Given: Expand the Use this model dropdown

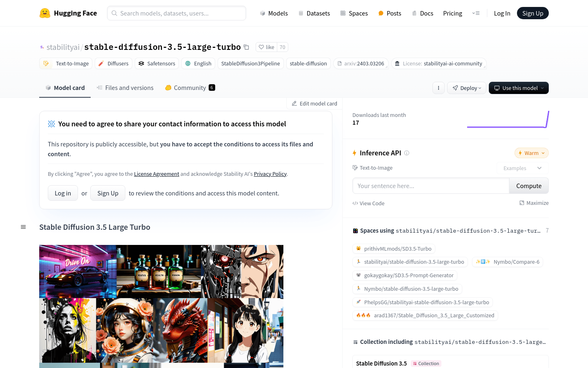Looking at the screenshot, I should [x=519, y=88].
